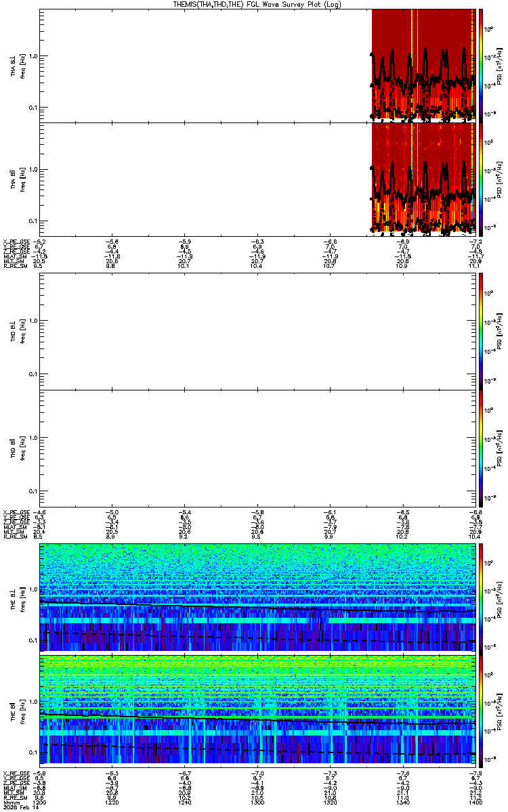Click the 1340 time label on bottom axis

pos(402,802)
